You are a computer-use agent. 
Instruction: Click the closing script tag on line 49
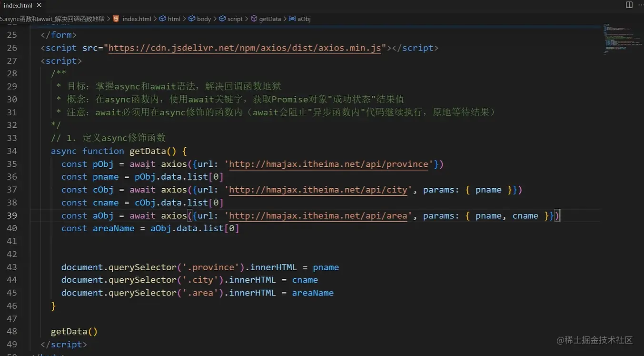pyautogui.click(x=64, y=344)
